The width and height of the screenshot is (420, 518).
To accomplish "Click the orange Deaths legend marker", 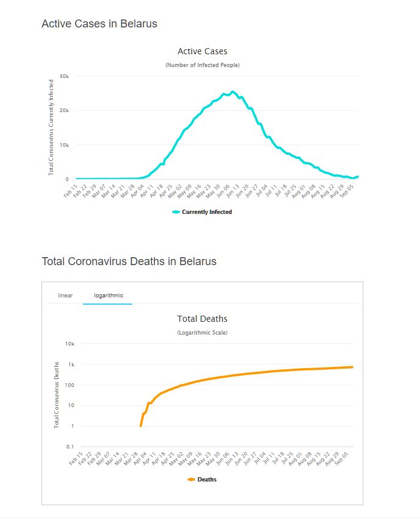I will pos(191,480).
